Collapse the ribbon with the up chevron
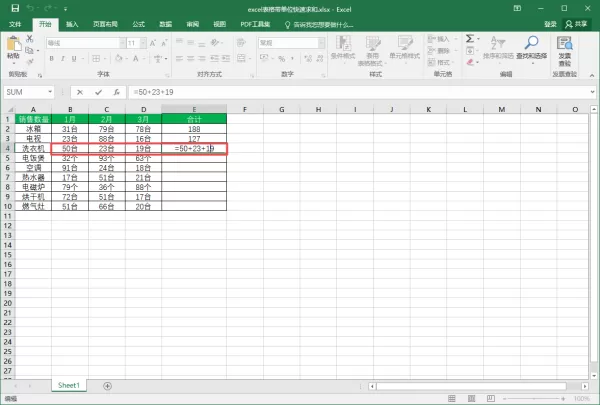The height and width of the screenshot is (405, 600). coord(592,75)
